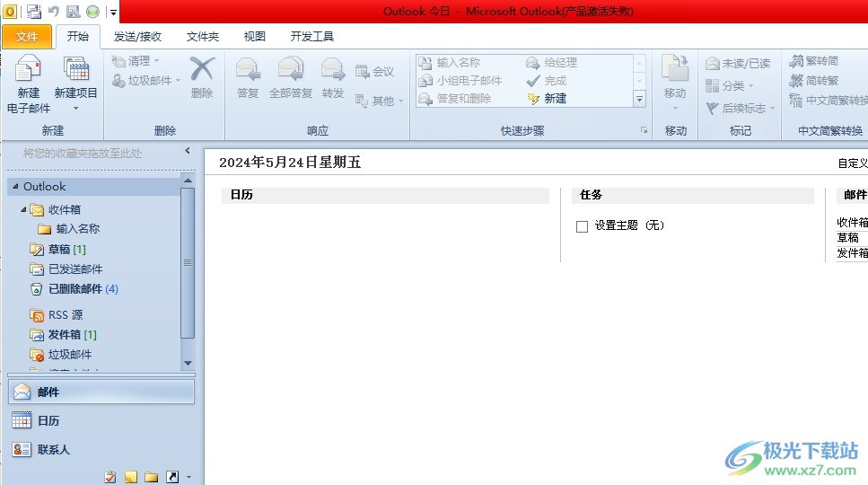Select quick step 新建
Image resolution: width=868 pixels, height=485 pixels.
tap(547, 99)
